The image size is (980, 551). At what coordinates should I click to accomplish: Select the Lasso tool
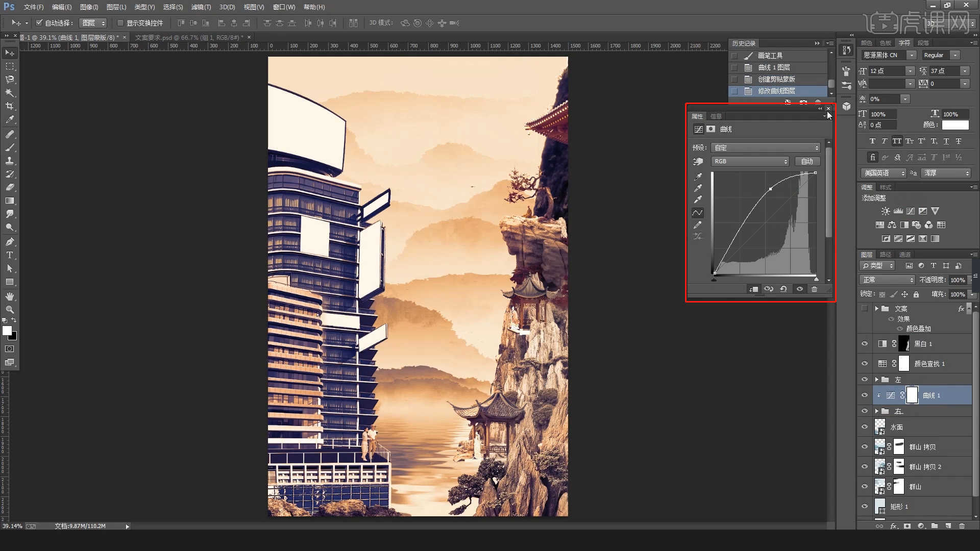pyautogui.click(x=10, y=80)
